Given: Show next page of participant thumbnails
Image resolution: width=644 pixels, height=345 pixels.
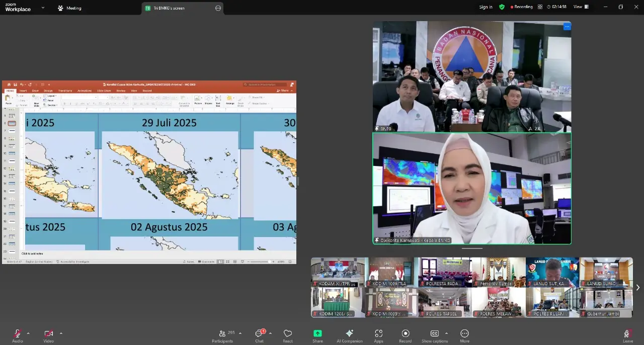Looking at the screenshot, I should [637, 288].
